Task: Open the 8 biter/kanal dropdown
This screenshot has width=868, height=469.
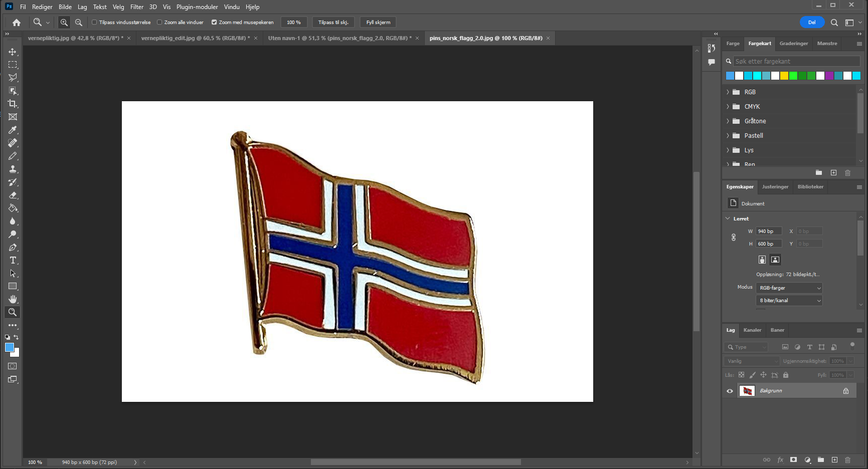Action: click(789, 301)
